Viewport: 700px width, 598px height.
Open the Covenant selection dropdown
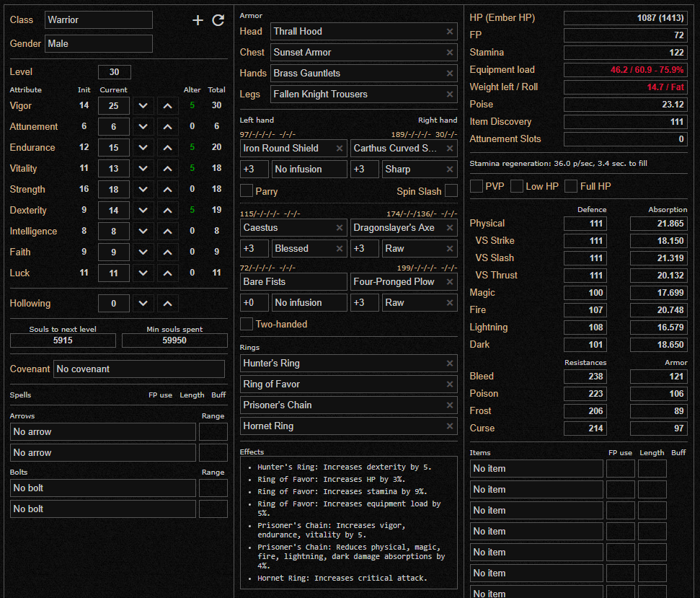coord(138,369)
